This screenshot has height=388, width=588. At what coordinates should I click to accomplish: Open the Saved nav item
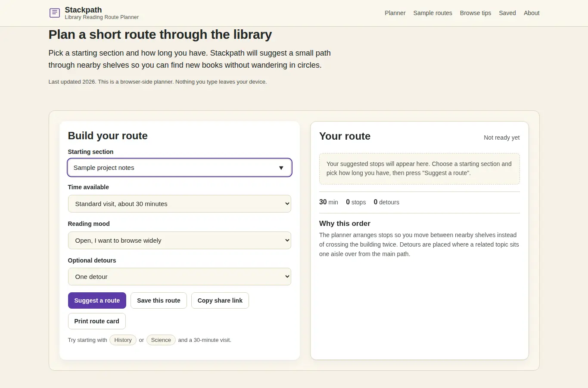click(507, 13)
